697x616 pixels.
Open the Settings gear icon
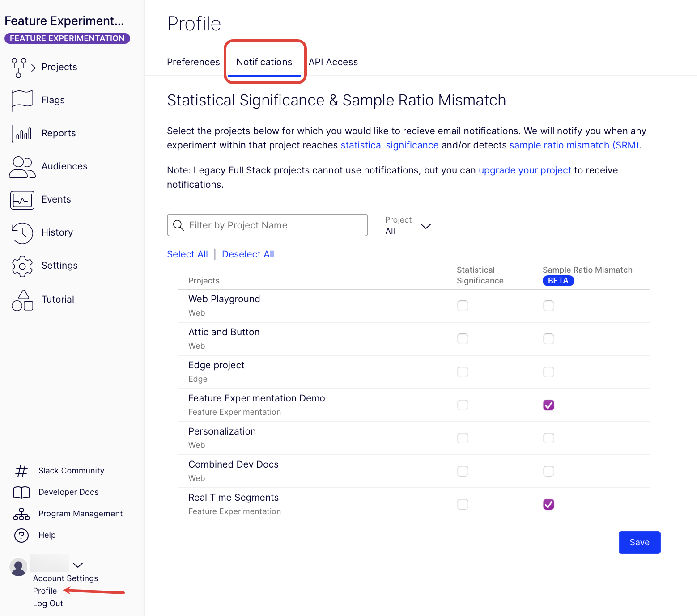[x=22, y=266]
